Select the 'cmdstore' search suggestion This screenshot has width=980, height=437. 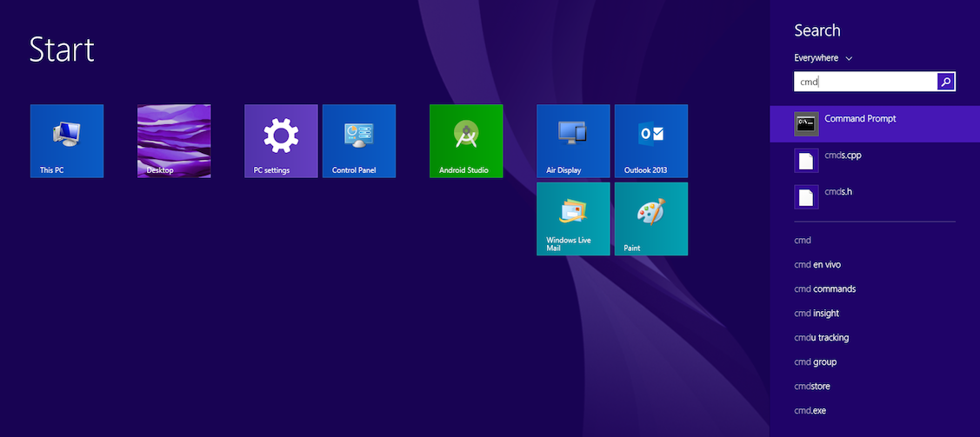[x=812, y=386]
